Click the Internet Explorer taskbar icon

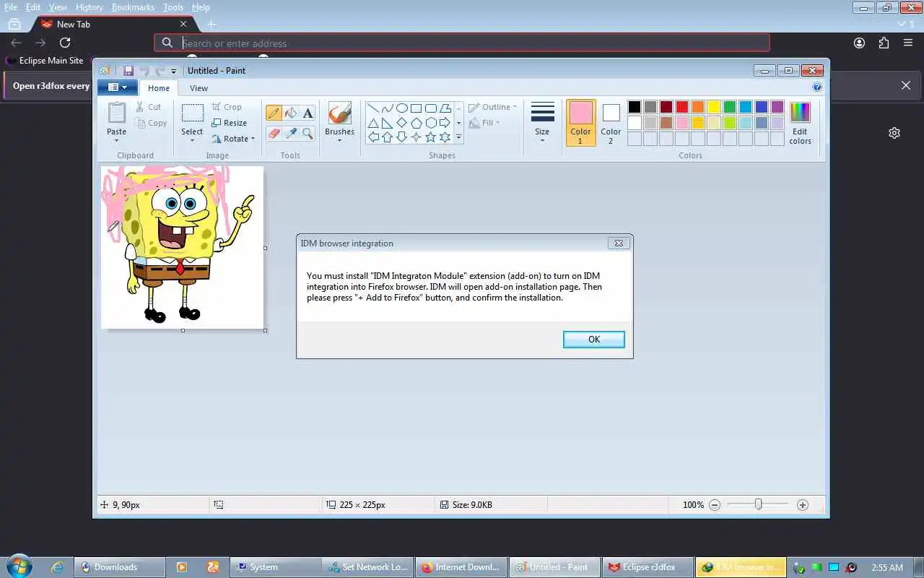point(57,567)
